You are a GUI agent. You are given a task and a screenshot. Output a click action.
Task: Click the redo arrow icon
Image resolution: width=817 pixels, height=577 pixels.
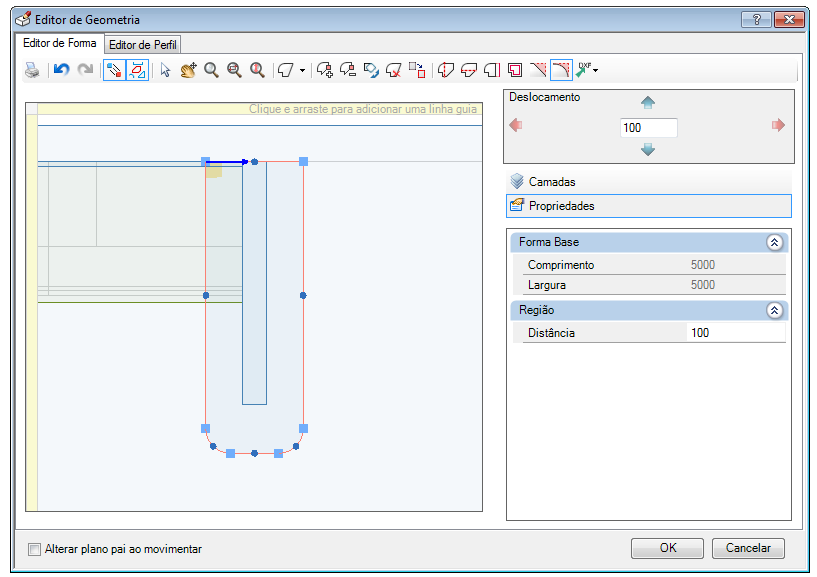pyautogui.click(x=85, y=70)
